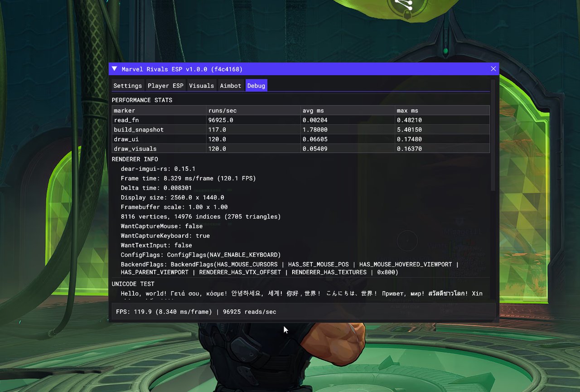This screenshot has height=392, width=580.
Task: Click the FPS status bar at the bottom
Action: (x=304, y=312)
